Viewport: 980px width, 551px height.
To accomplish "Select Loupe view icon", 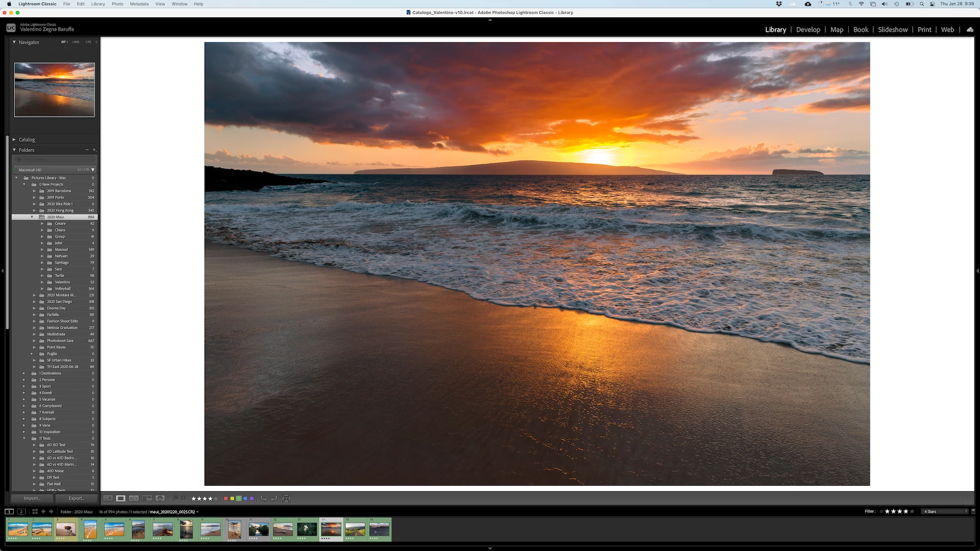I will pos(120,498).
